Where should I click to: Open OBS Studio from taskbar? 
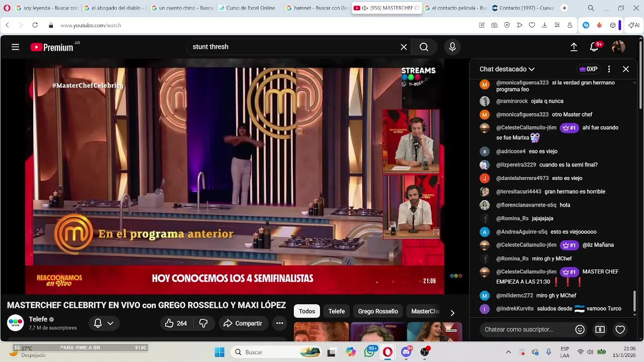(425, 352)
